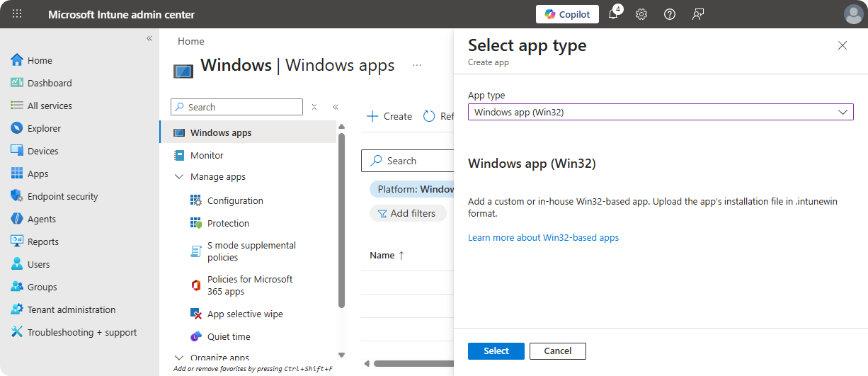Open the App selective wipe item

[x=244, y=314]
